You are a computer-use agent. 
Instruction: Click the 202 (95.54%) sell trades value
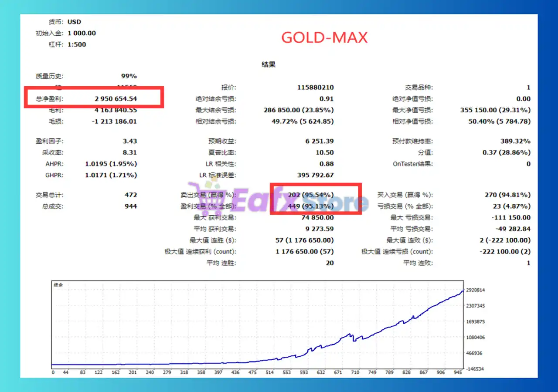pos(311,195)
